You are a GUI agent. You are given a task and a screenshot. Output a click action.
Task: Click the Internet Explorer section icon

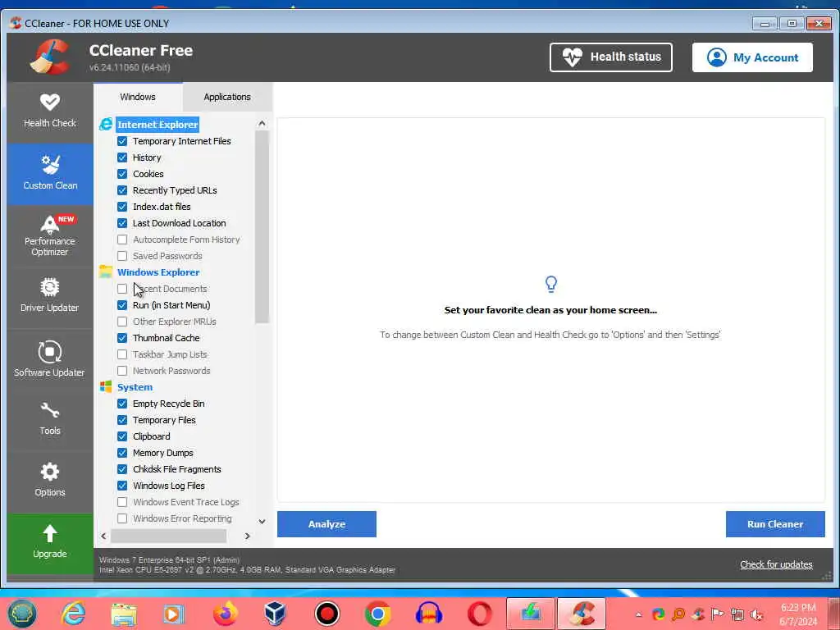pyautogui.click(x=106, y=125)
